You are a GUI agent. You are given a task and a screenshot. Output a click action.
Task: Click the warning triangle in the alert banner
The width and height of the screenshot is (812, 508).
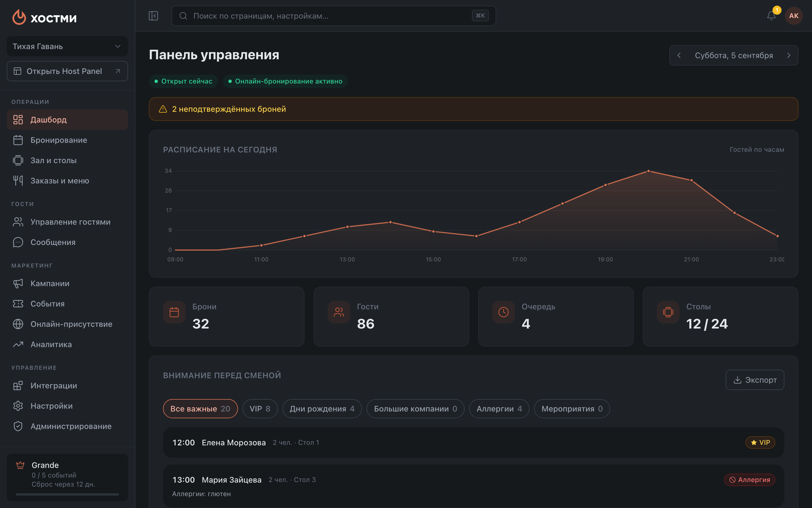[x=163, y=109]
